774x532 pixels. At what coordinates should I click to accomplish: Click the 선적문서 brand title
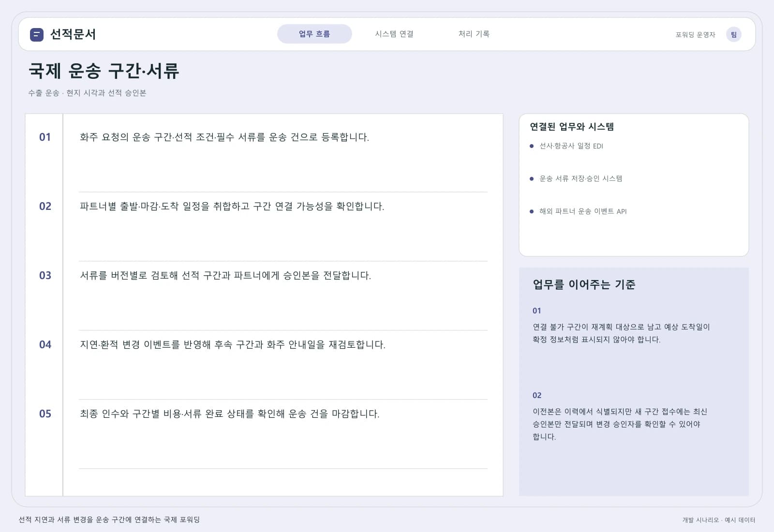tap(73, 34)
